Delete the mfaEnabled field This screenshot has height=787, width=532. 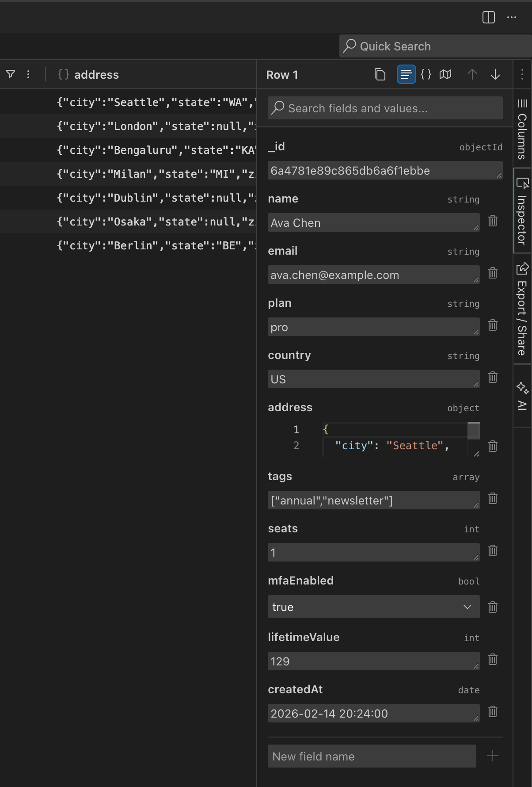(493, 607)
